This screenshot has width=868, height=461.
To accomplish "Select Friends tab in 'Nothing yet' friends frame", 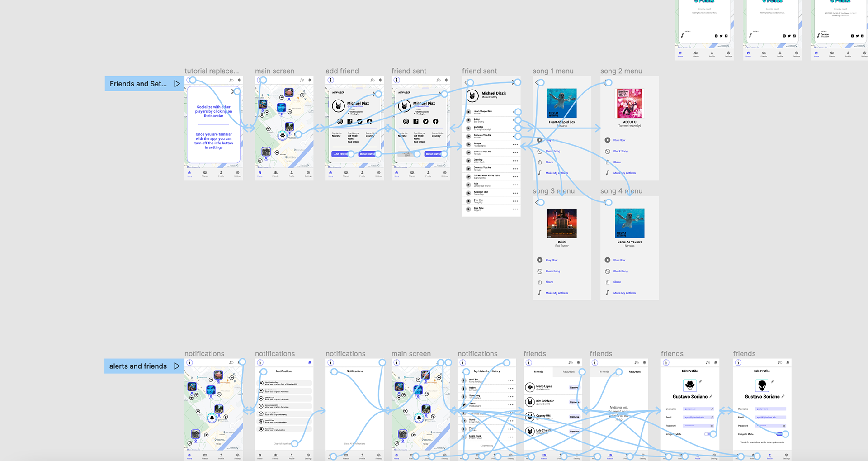I will point(604,372).
